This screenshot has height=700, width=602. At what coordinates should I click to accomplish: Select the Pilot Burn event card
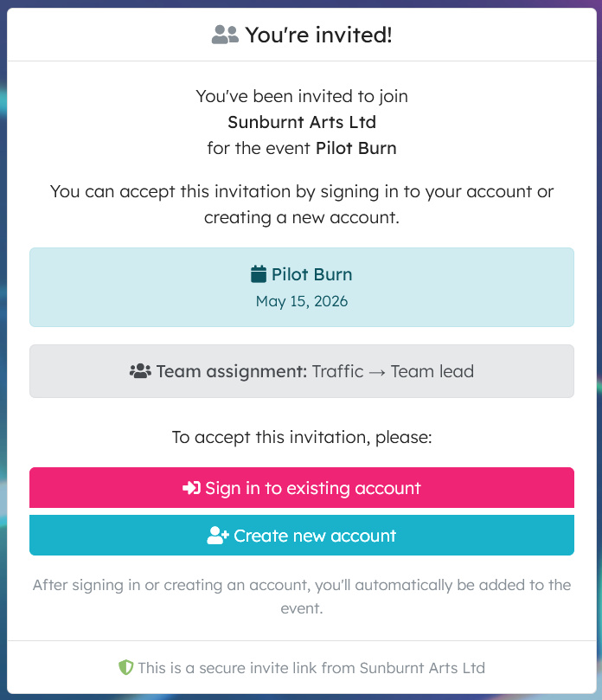(301, 286)
